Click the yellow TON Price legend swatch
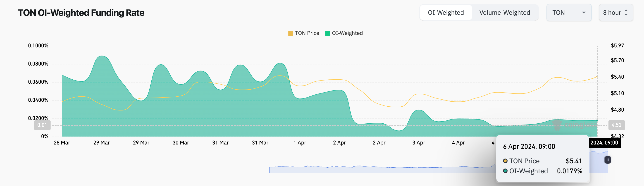Image resolution: width=644 pixels, height=186 pixels. (x=291, y=33)
